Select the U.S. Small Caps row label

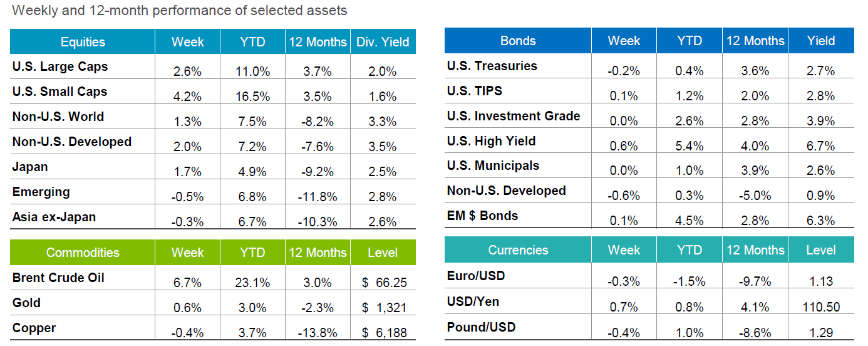click(x=59, y=92)
